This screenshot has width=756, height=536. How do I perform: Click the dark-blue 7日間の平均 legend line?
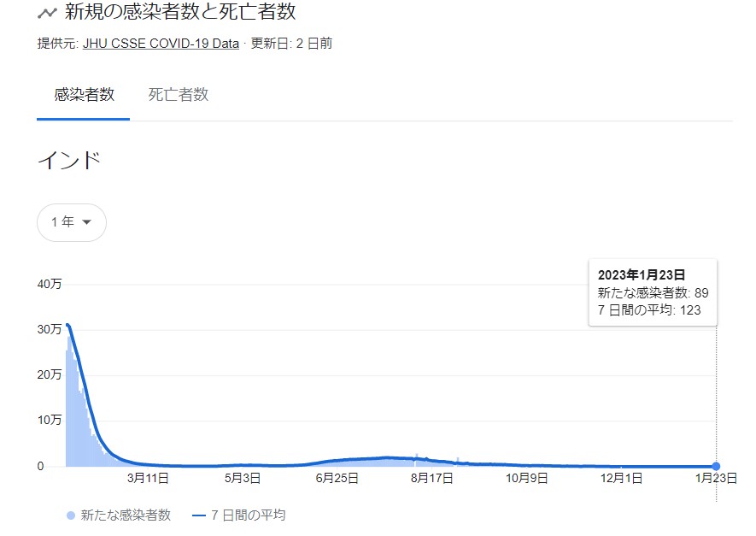(199, 515)
